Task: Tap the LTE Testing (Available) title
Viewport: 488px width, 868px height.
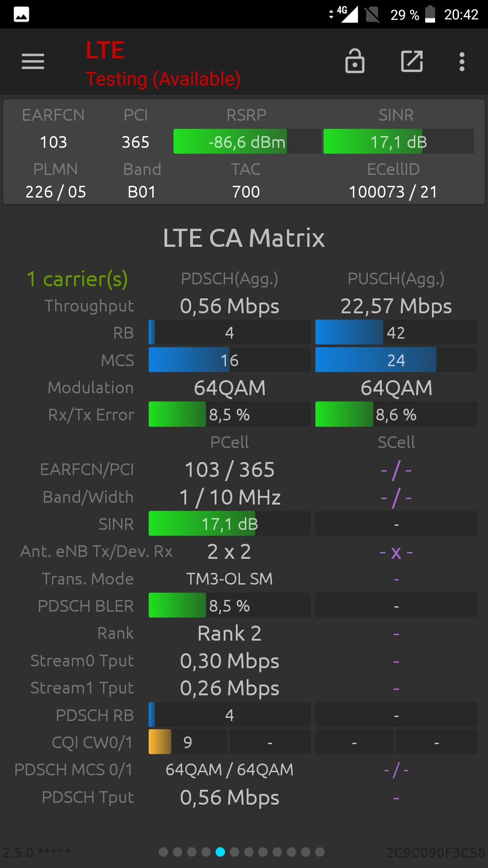Action: click(x=163, y=64)
